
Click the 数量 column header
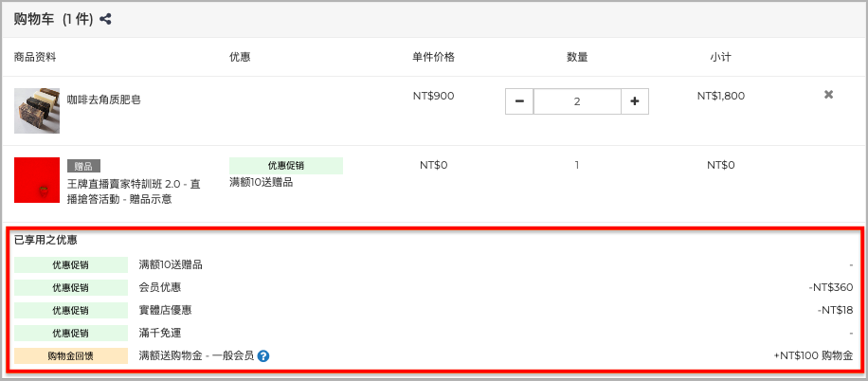pyautogui.click(x=577, y=57)
